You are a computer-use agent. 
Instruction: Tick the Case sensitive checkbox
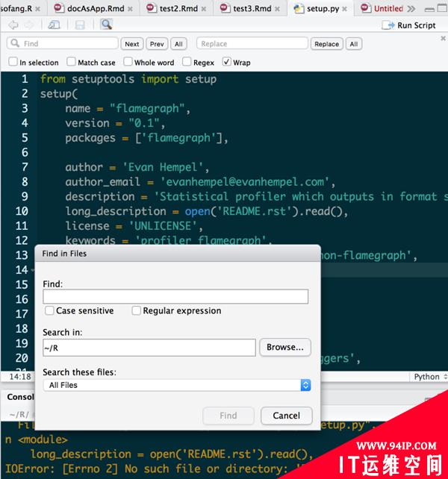(x=49, y=310)
